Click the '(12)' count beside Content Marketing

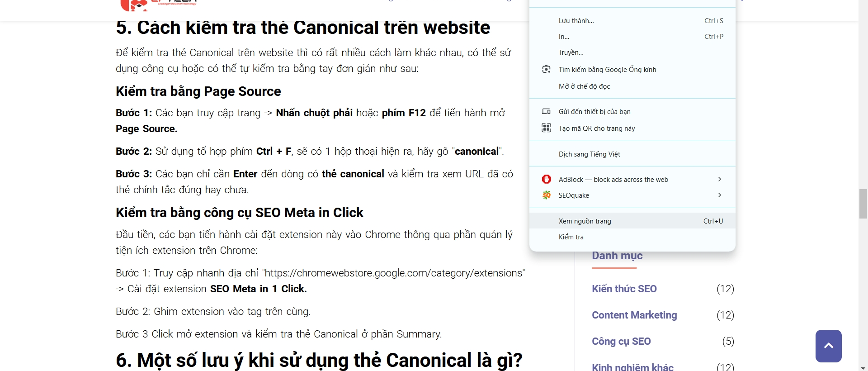click(725, 315)
